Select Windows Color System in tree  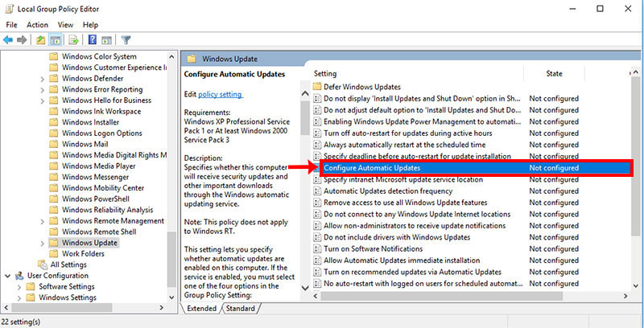click(x=99, y=56)
